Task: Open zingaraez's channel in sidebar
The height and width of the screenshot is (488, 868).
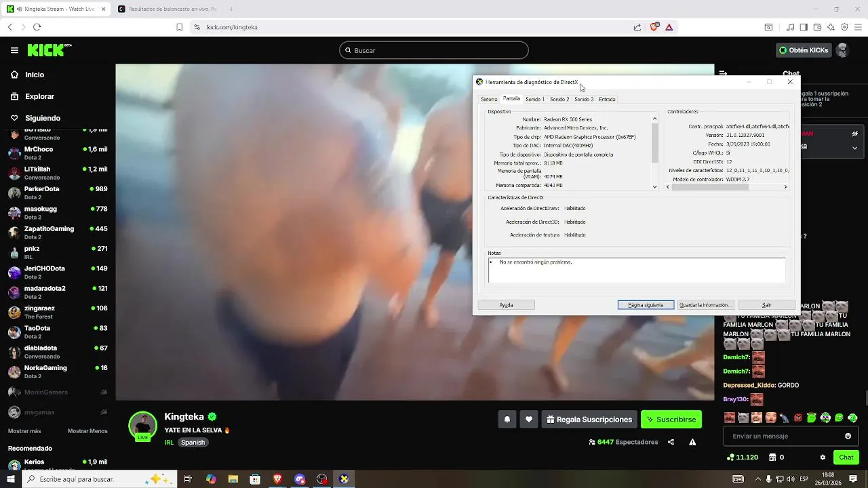Action: (x=58, y=312)
